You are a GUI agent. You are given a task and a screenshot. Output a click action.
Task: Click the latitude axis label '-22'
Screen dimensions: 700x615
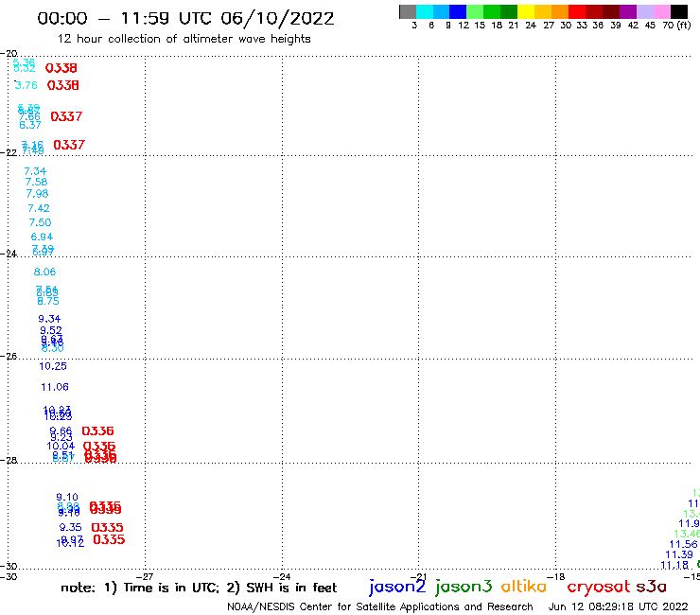pos(9,152)
